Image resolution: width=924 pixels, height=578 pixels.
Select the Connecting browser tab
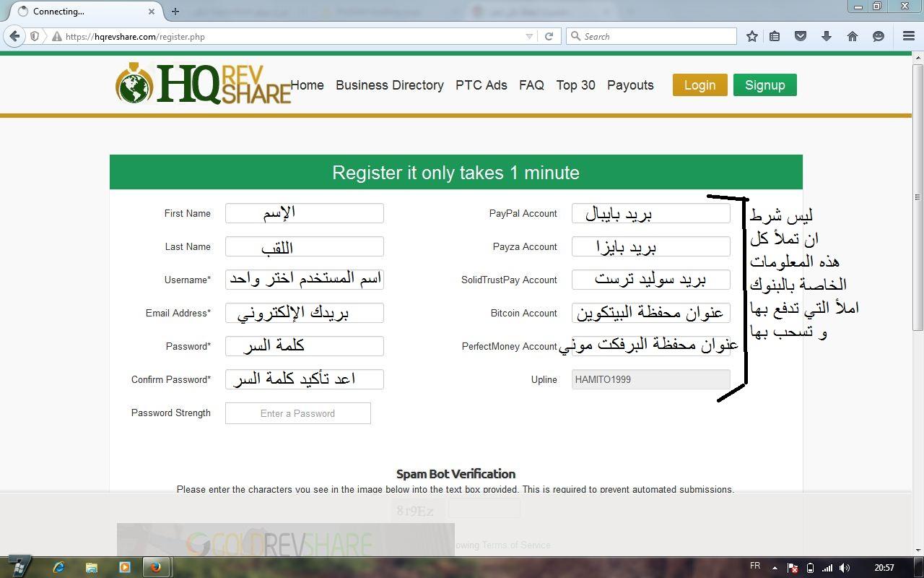coord(87,12)
